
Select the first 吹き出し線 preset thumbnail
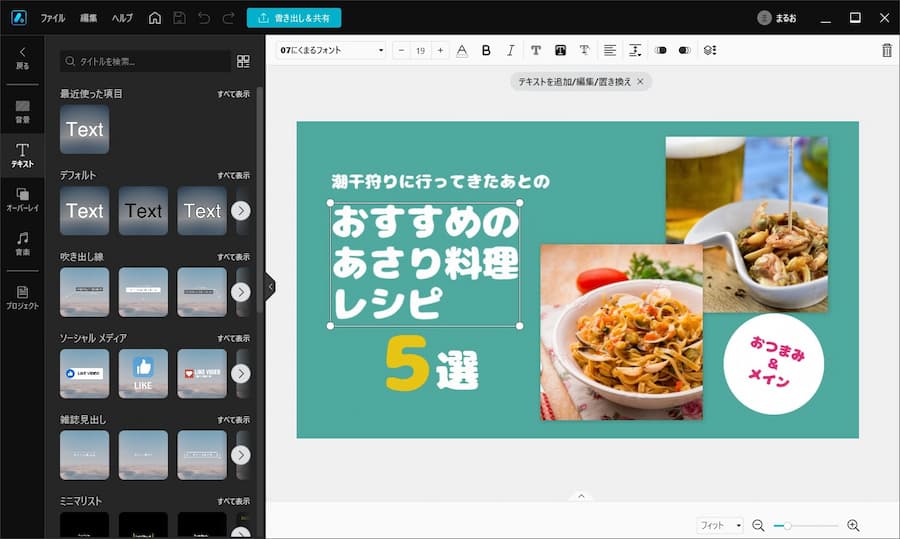coord(84,292)
